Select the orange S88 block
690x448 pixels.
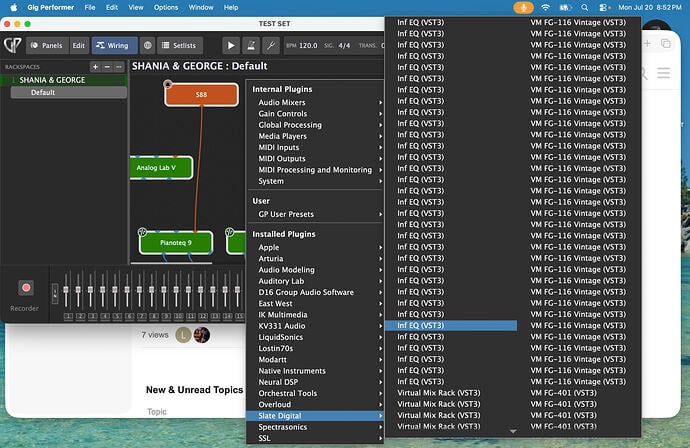(202, 95)
